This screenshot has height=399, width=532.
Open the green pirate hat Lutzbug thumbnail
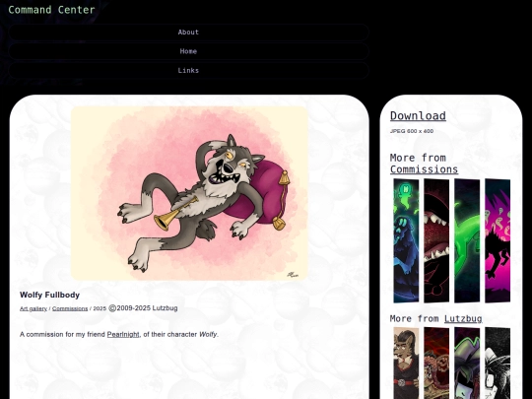(467, 363)
